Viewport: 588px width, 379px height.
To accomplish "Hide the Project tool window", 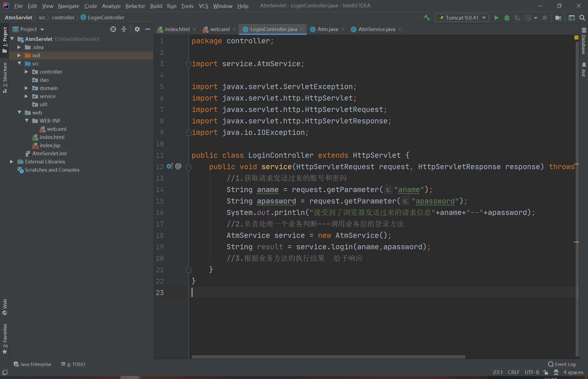I will coord(148,29).
